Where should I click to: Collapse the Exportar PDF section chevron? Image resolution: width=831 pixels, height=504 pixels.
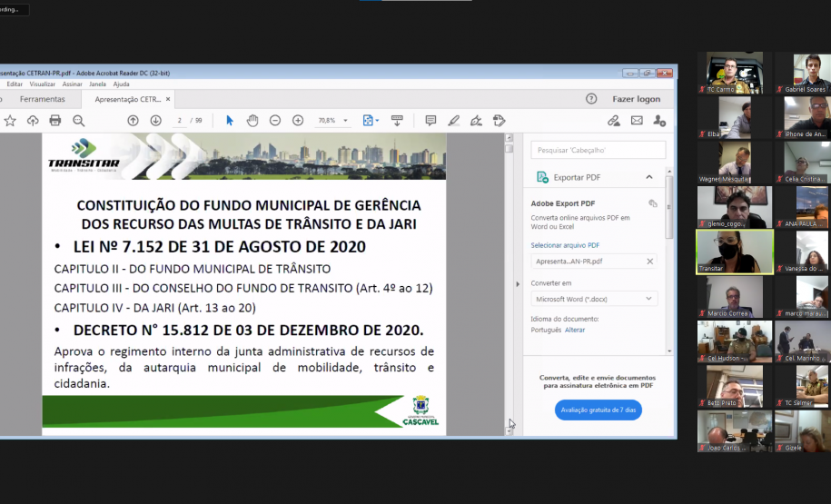[648, 177]
